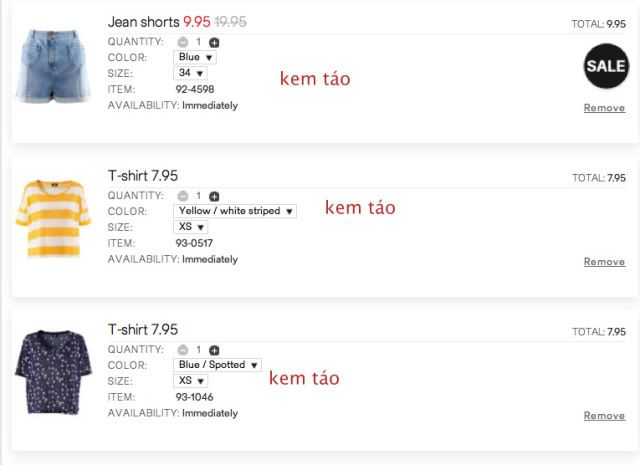
Task: Click the black SALE badge
Action: [605, 66]
